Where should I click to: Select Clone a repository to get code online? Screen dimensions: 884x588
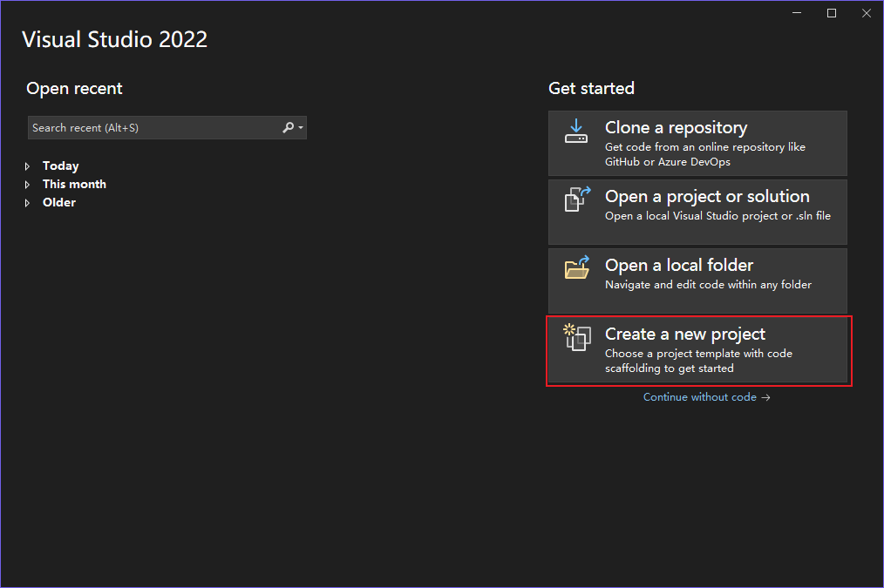pyautogui.click(x=697, y=143)
